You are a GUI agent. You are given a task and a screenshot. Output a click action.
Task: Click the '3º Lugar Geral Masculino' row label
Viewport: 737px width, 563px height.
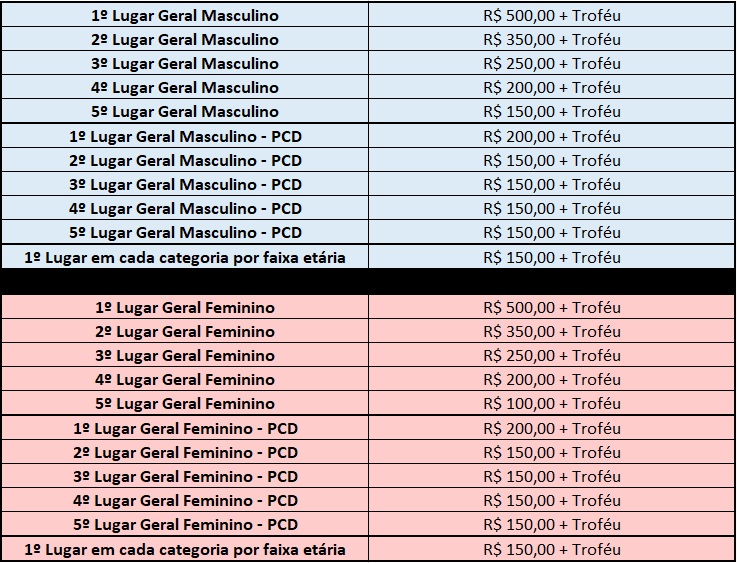185,64
